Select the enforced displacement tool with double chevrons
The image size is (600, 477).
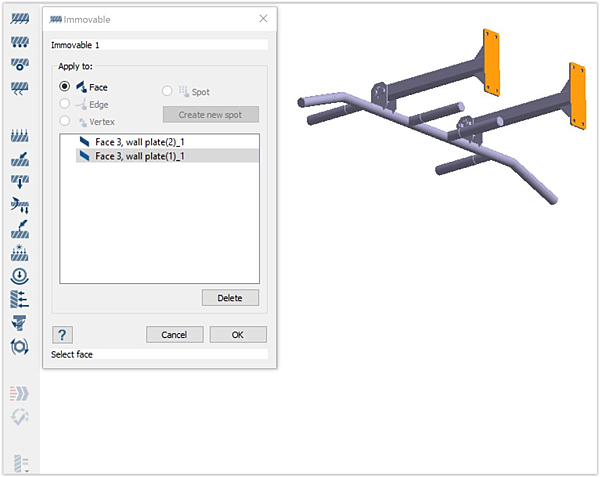click(20, 88)
